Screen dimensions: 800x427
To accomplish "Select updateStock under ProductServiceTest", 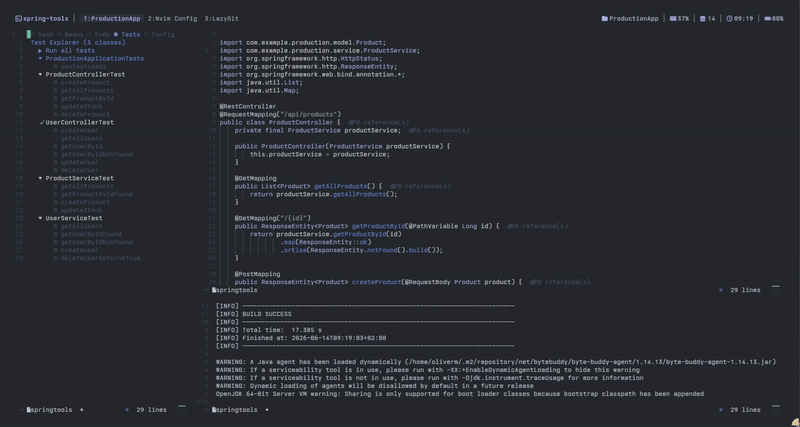I will pos(81,210).
